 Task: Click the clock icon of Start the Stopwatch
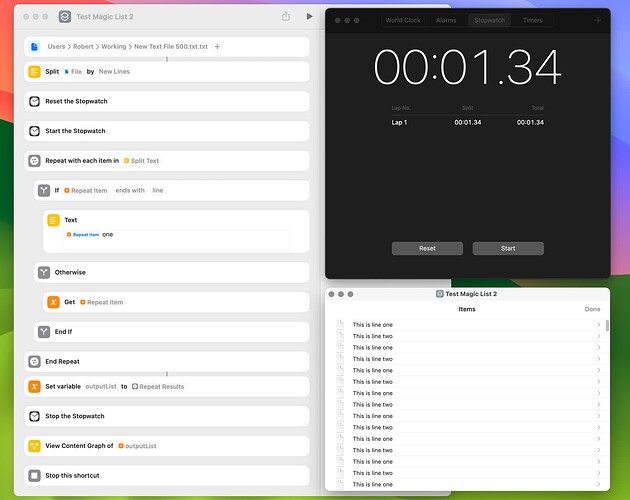click(35, 131)
